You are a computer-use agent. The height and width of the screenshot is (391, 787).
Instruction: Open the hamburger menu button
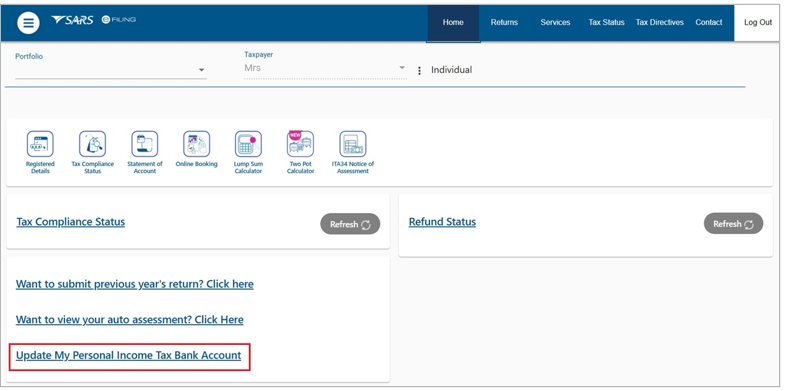coord(28,23)
